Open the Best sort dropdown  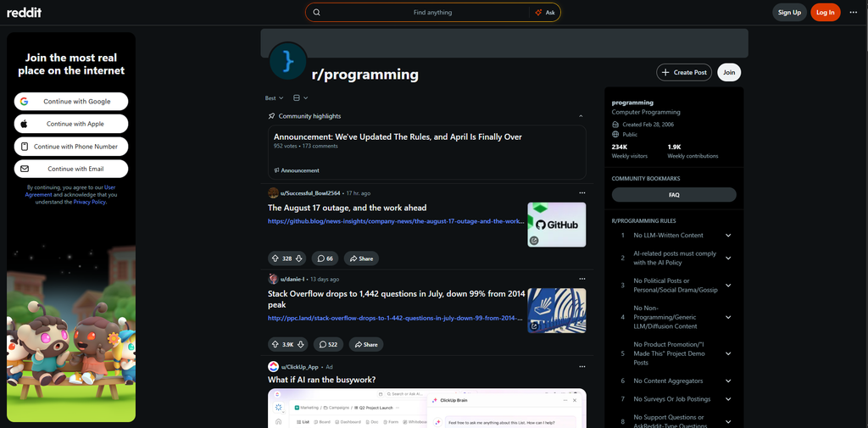click(274, 98)
